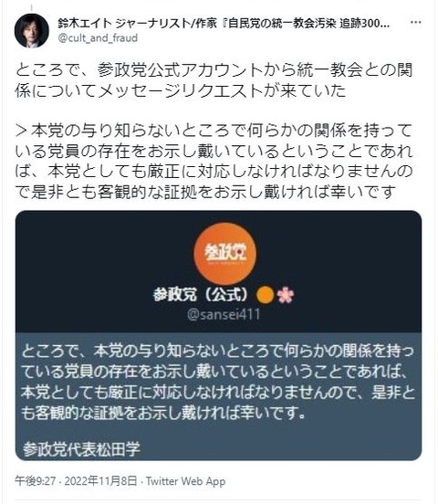Click the cherry blossom emoji icon

(286, 295)
